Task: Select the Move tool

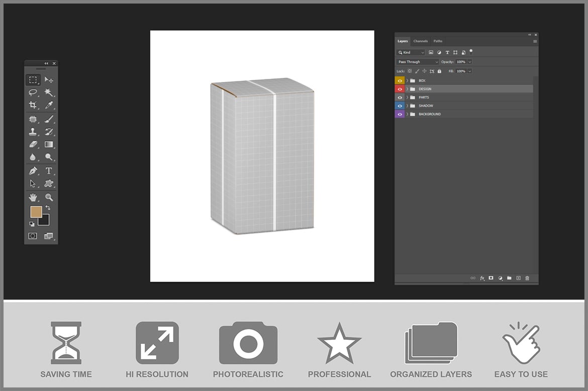Action: tap(49, 79)
